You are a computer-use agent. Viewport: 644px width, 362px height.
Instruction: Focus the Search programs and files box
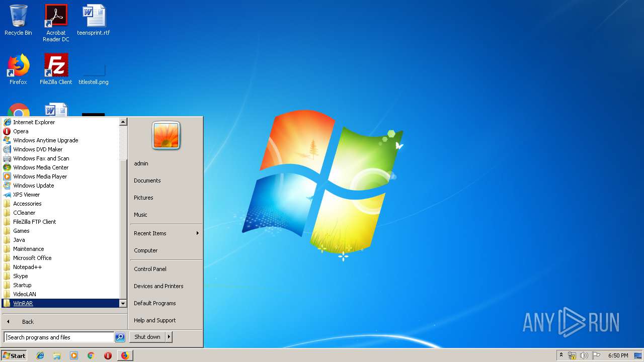59,337
